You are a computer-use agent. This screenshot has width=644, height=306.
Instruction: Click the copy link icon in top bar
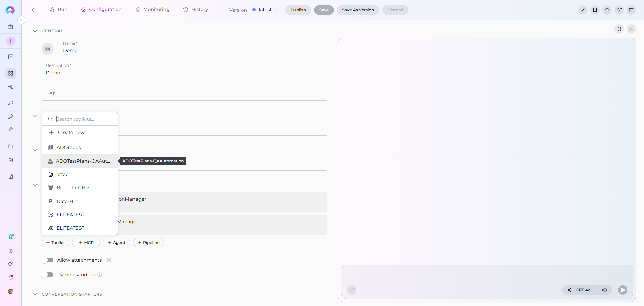583,10
